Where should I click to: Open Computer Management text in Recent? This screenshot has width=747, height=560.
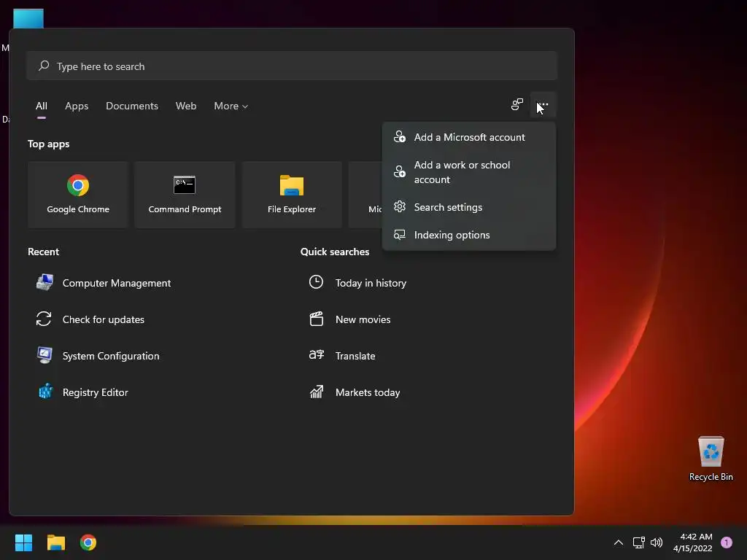[117, 283]
